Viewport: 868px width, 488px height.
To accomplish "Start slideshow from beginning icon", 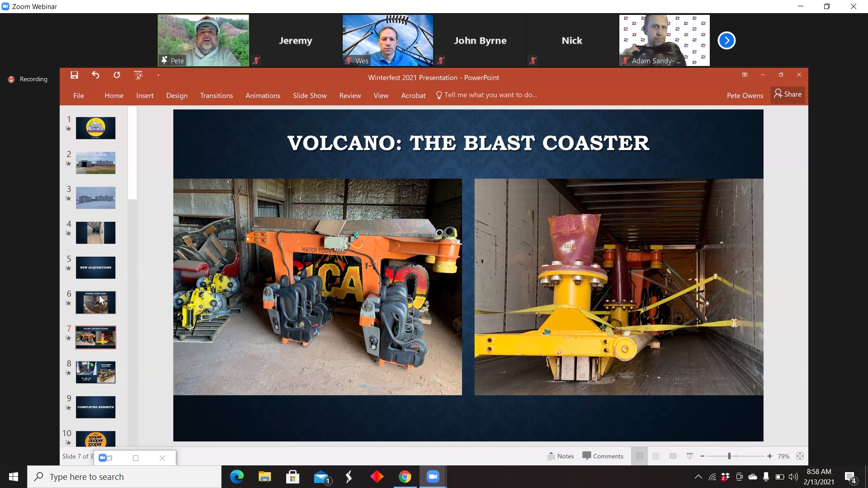I will click(x=138, y=75).
